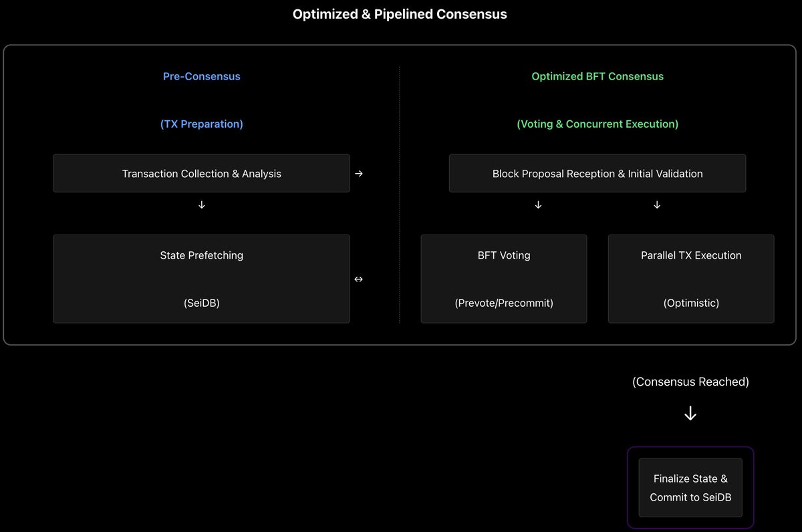The width and height of the screenshot is (802, 532).
Task: Click the large arrow below Consensus Reached
Action: 690,414
